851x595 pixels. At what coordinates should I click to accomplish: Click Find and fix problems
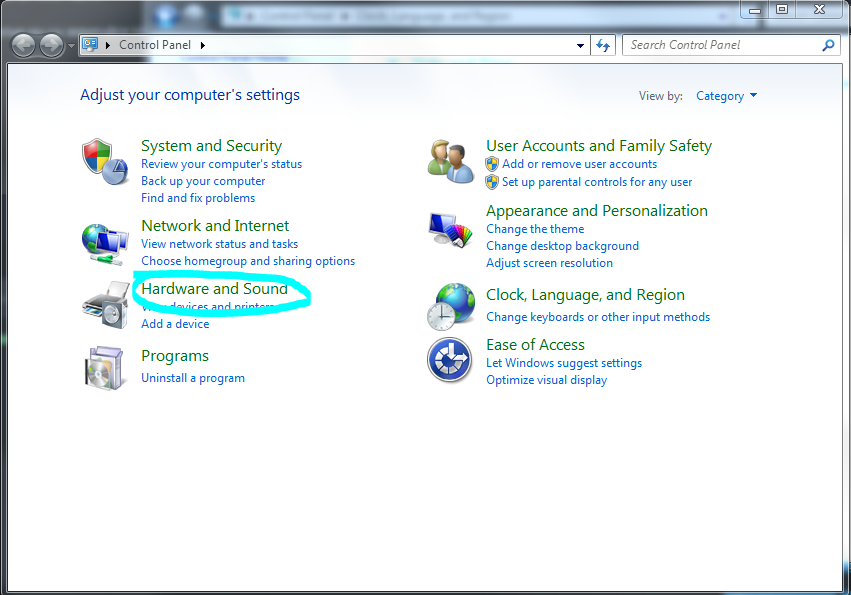tap(198, 198)
